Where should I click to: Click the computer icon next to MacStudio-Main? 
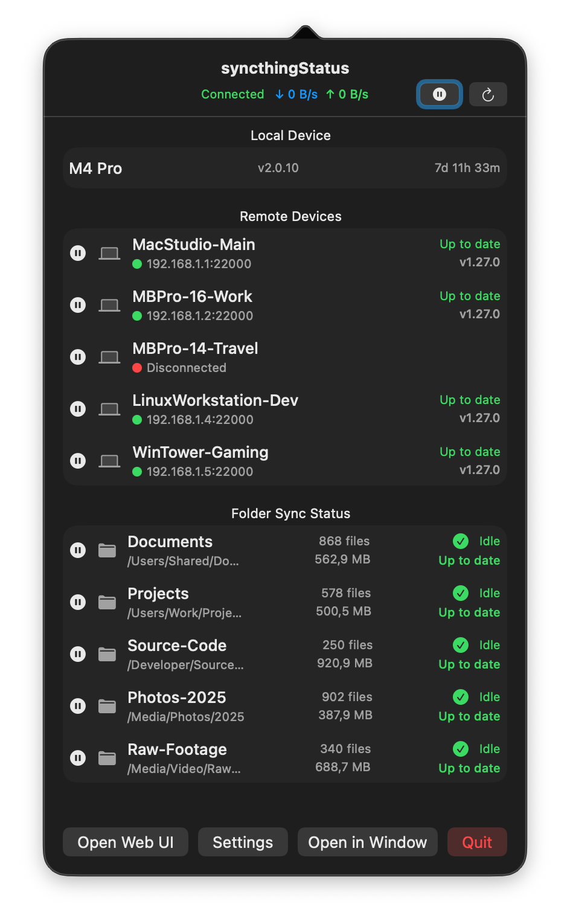tap(109, 252)
